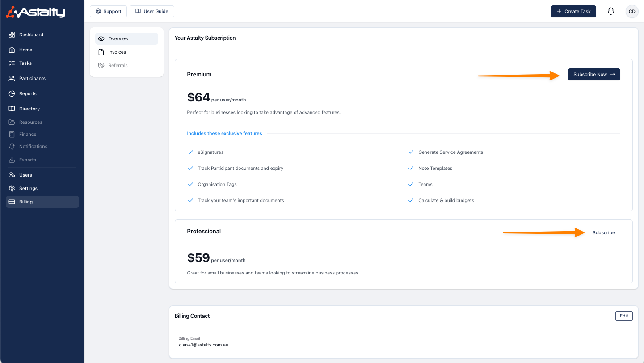Open the User Guide button
Image resolution: width=644 pixels, height=363 pixels.
click(x=152, y=11)
